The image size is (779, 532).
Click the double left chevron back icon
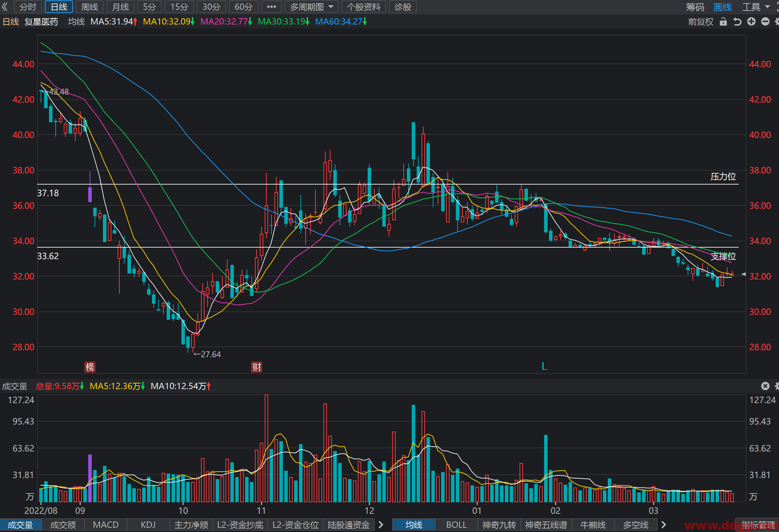pos(5,7)
